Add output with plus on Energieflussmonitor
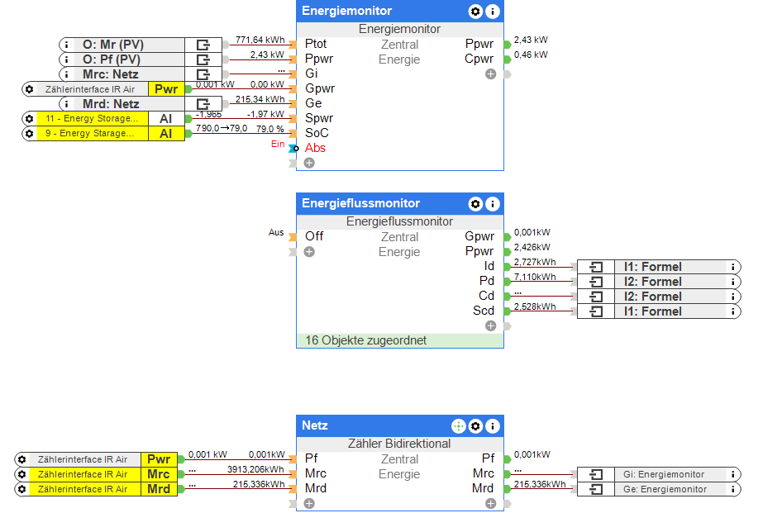The height and width of the screenshot is (532, 763). point(490,325)
